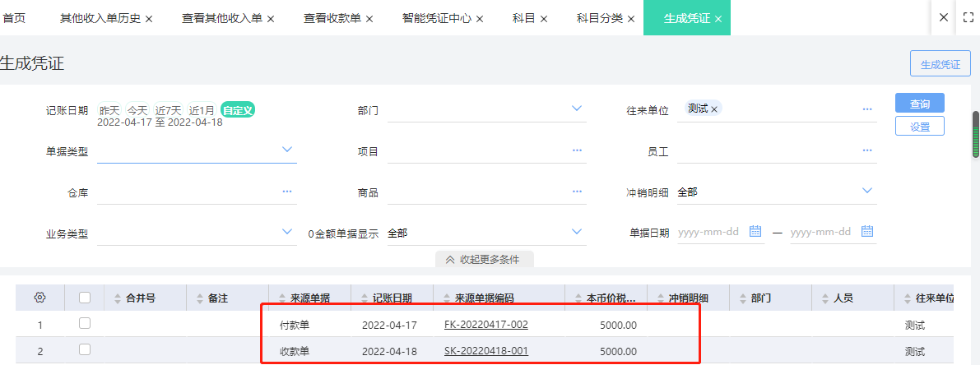Expand the 单据类型 dropdown
The image size is (980, 365).
click(x=287, y=150)
